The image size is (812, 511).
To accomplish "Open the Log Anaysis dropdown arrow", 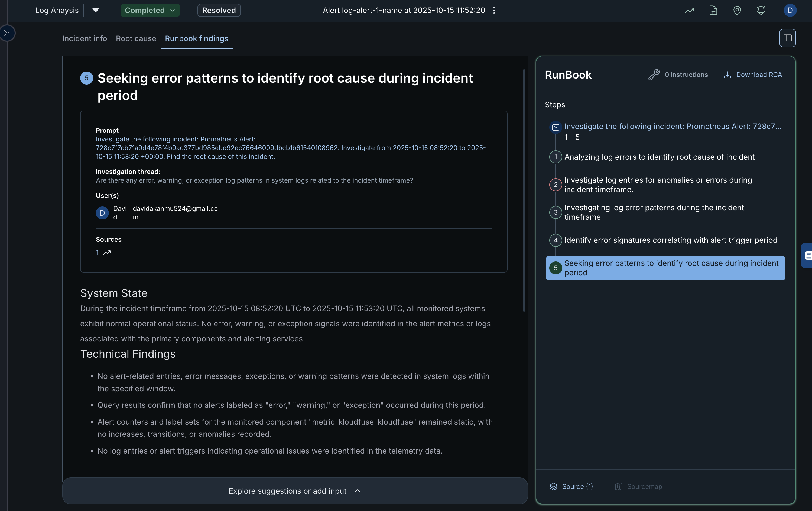I will pyautogui.click(x=95, y=11).
